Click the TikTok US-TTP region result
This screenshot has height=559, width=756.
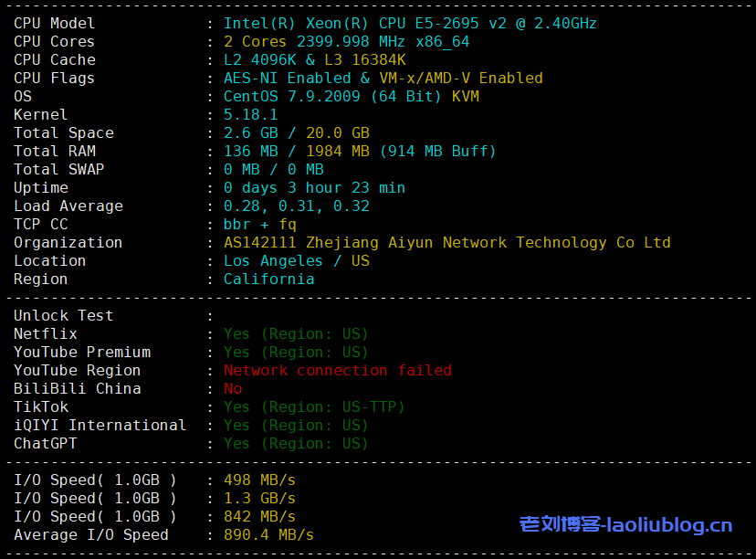pyautogui.click(x=314, y=407)
